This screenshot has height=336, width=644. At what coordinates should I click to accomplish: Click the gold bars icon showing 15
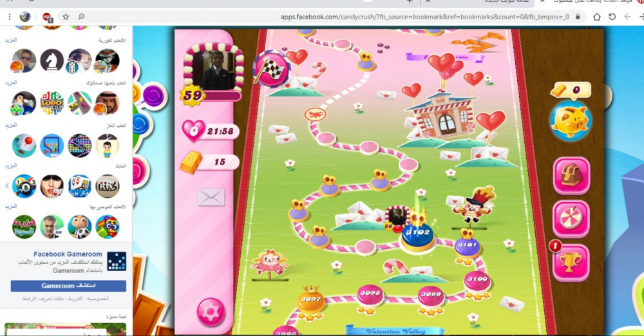[x=191, y=162]
